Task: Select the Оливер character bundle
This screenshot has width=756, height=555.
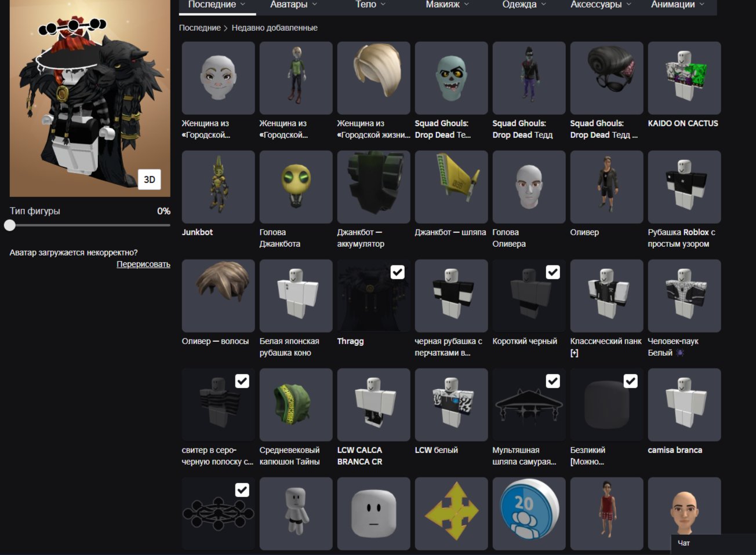Action: (606, 187)
